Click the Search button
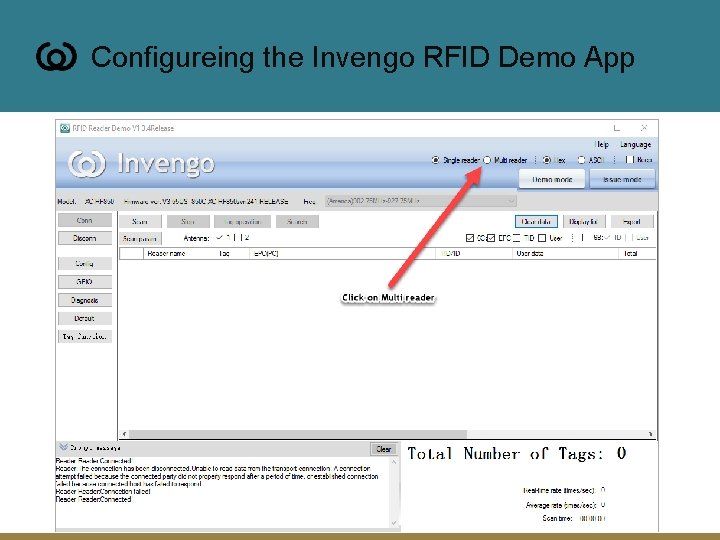The image size is (720, 540). 297,222
